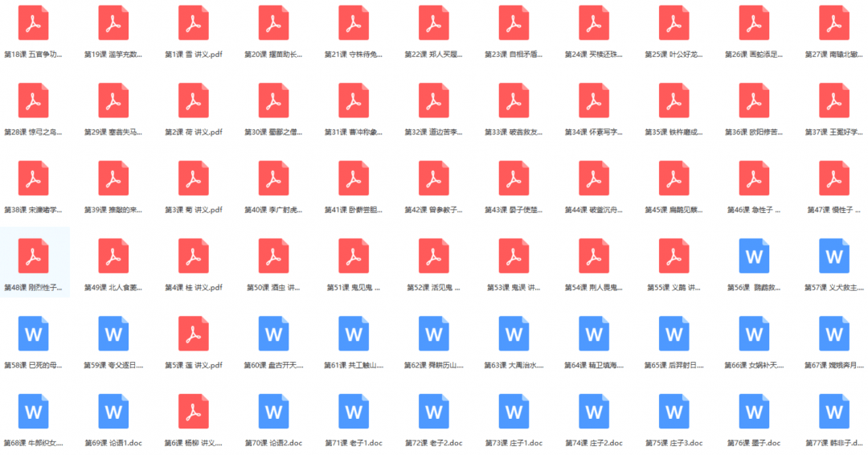Click the 第75课 庄子3.doc file icon
The image size is (868, 455).
[x=674, y=411]
